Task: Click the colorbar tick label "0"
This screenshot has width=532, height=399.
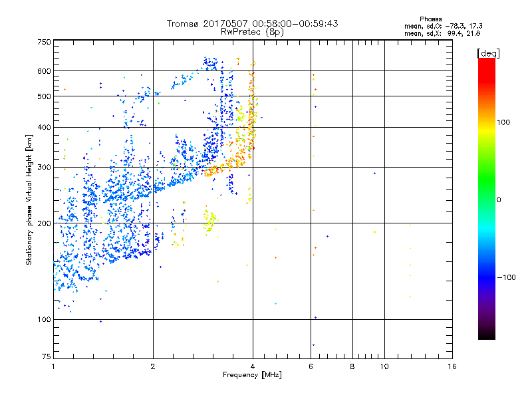Action: tap(499, 200)
